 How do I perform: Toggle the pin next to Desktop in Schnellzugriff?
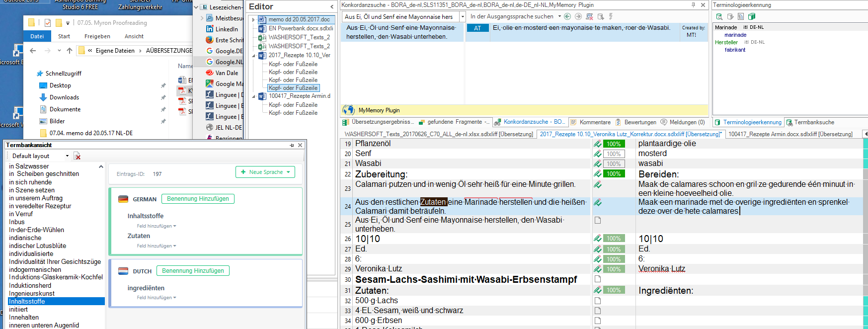click(163, 85)
